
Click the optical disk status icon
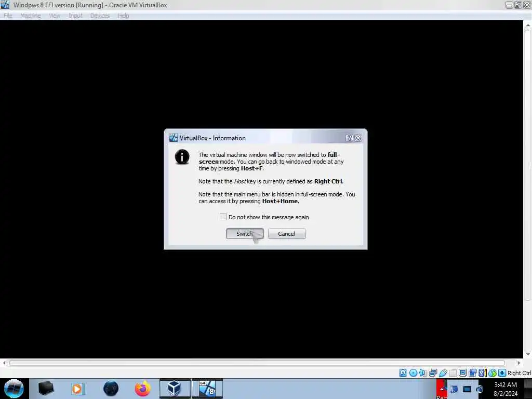(413, 373)
